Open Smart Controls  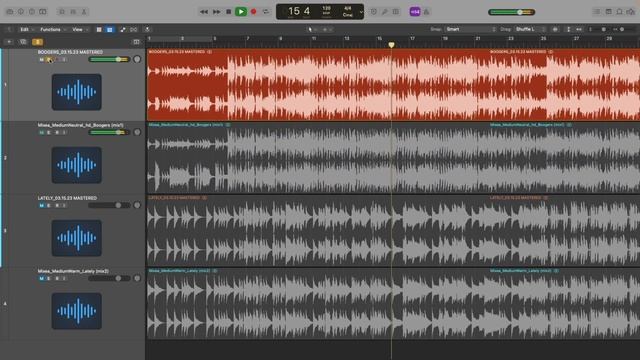[x=62, y=12]
